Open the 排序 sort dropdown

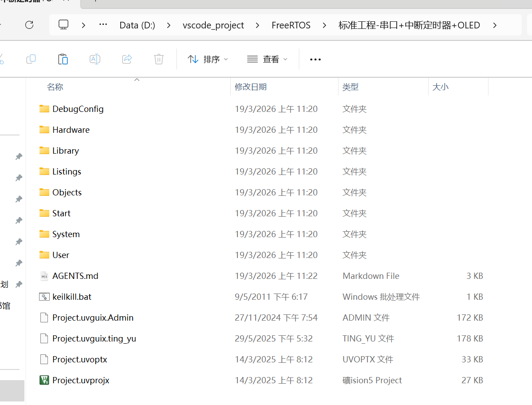(x=208, y=59)
